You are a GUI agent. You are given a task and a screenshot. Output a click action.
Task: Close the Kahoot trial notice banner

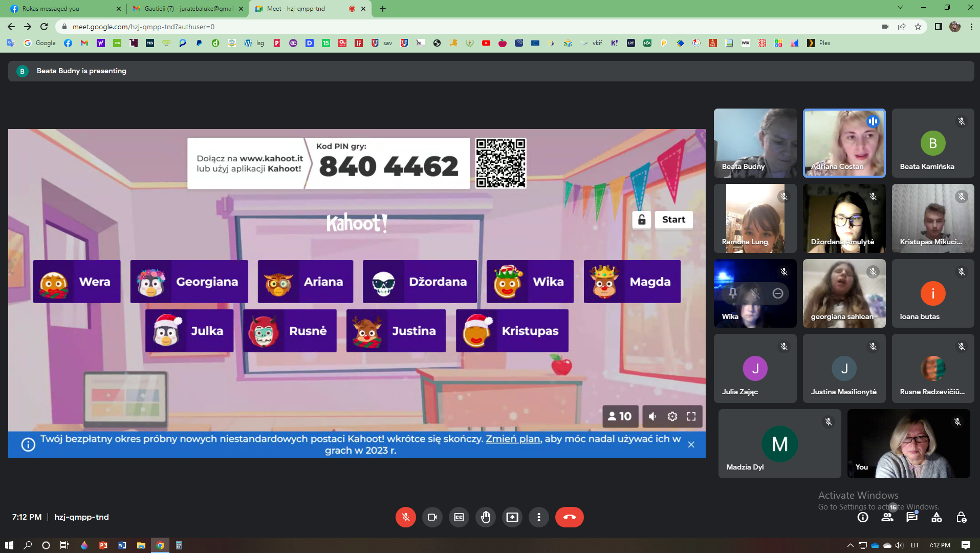(691, 444)
